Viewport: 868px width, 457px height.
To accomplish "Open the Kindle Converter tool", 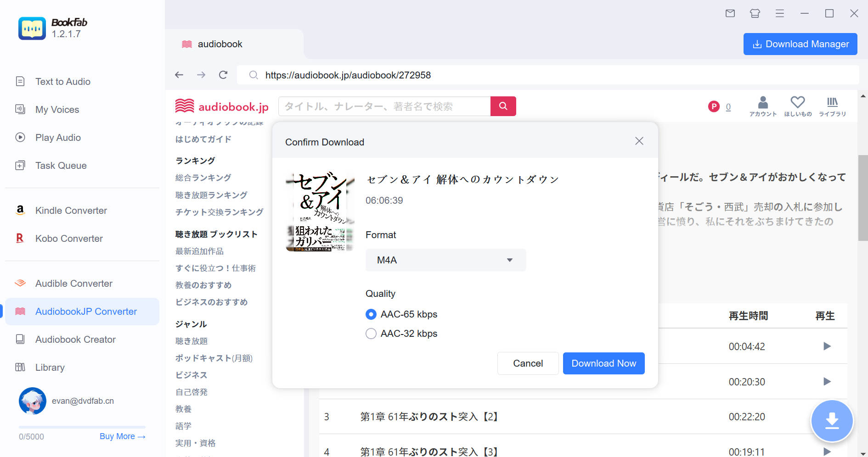I will (x=71, y=211).
